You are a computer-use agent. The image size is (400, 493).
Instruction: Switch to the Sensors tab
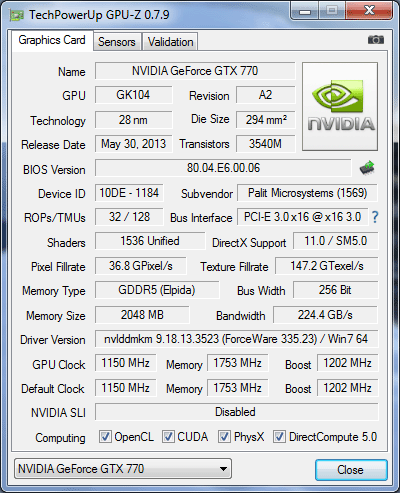(x=117, y=42)
